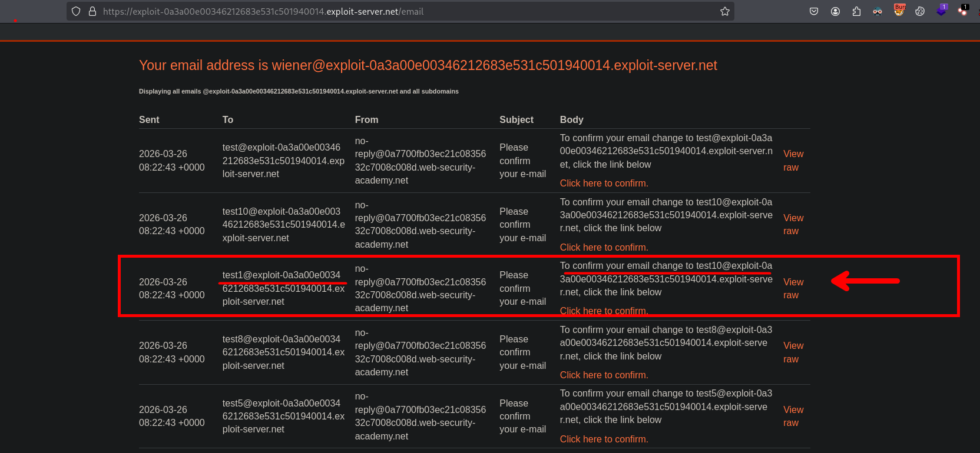Open the Save to Pocket icon

[814, 11]
